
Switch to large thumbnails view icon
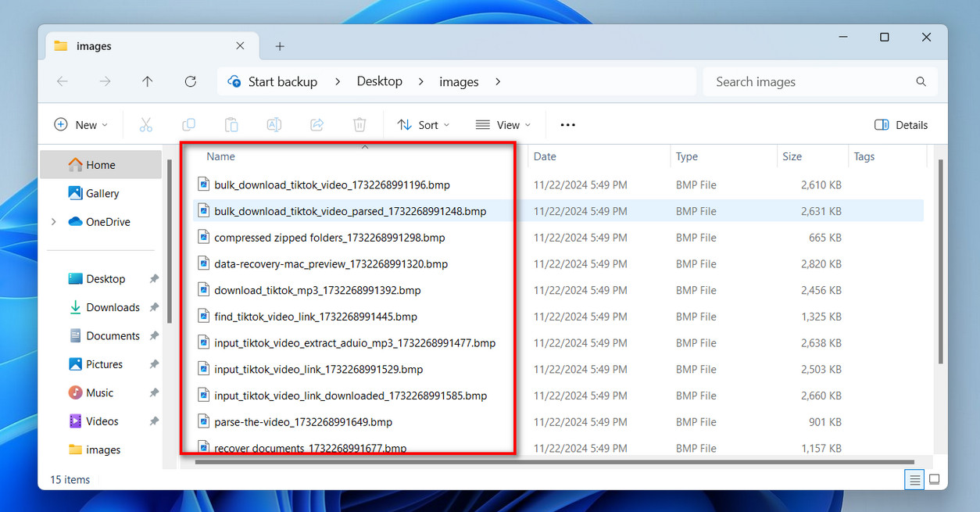point(934,479)
